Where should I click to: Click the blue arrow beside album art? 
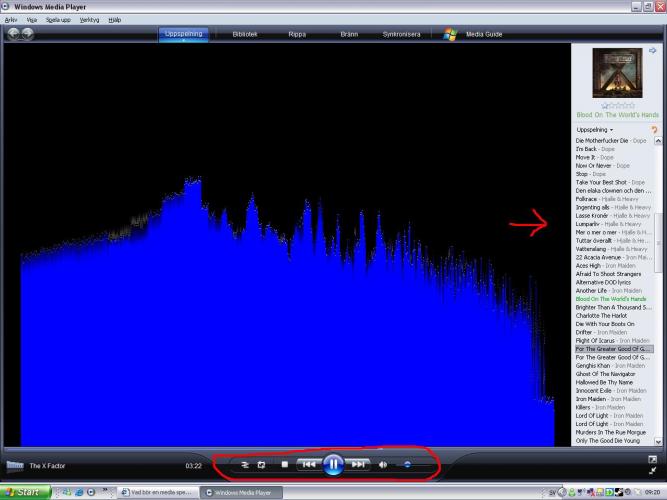point(652,51)
